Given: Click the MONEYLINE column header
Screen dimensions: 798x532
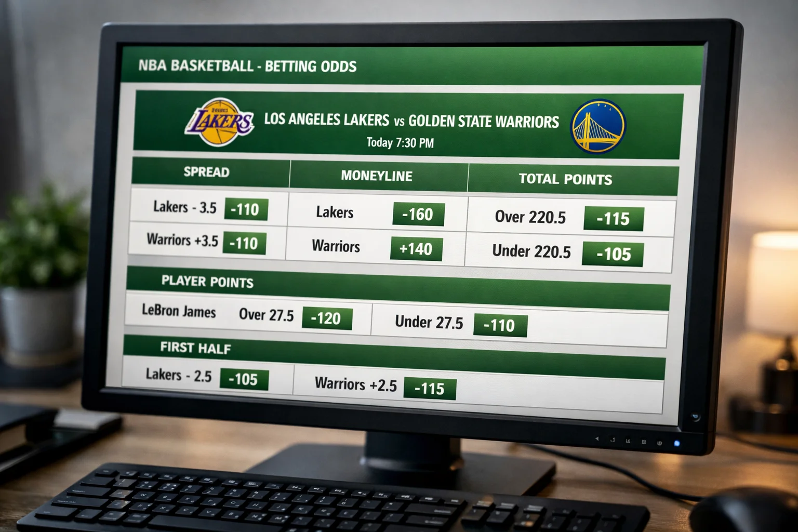Looking at the screenshot, I should coord(377,176).
